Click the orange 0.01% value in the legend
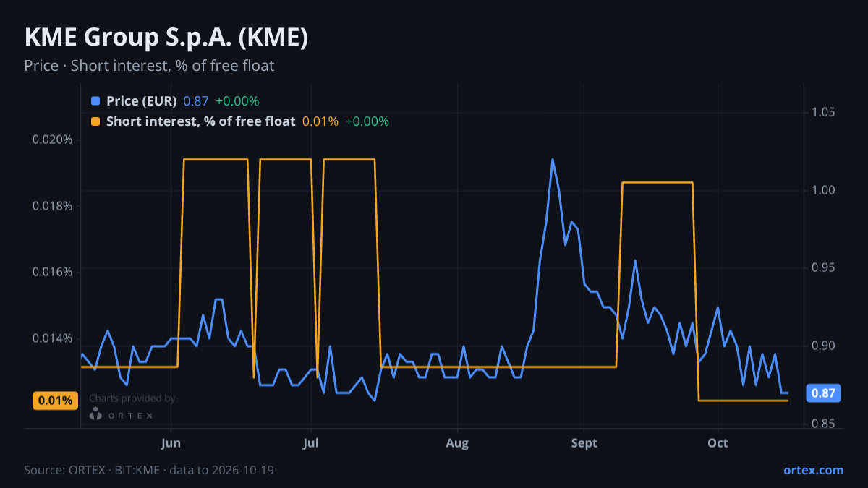 pyautogui.click(x=320, y=121)
